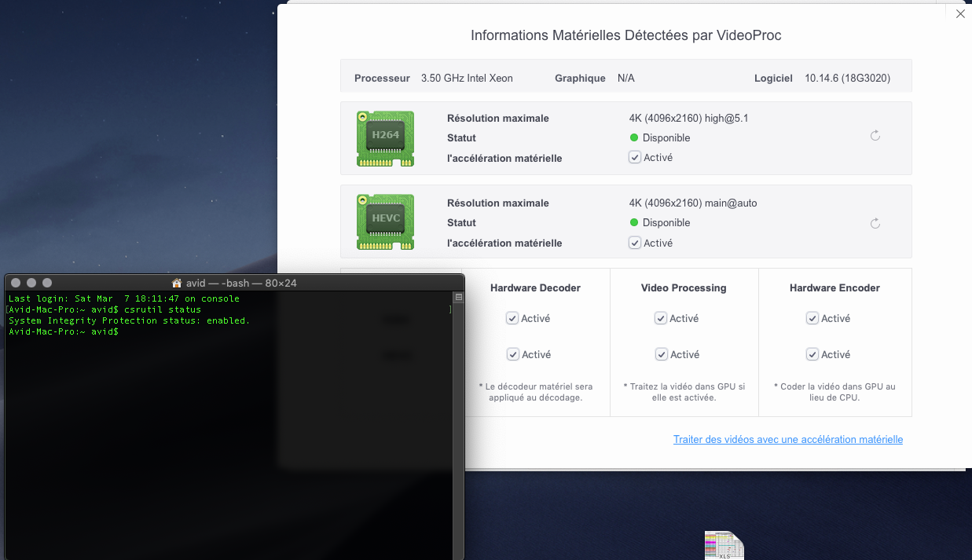
Task: Refresh the HEVC hardware detection
Action: tap(875, 224)
